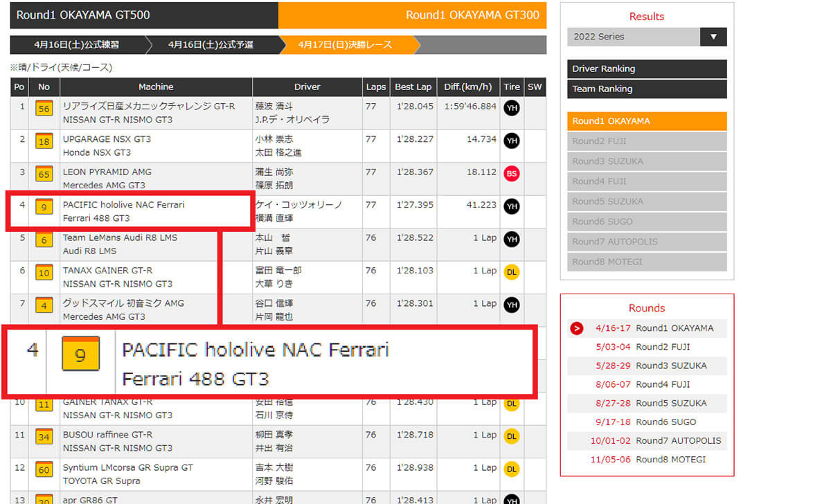Click the No. 10 car number badge
This screenshot has width=831, height=504.
(x=44, y=273)
